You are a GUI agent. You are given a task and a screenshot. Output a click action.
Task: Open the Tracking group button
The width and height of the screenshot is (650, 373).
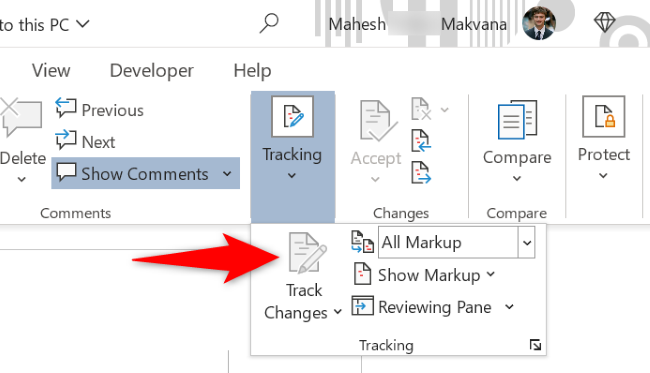tap(293, 157)
